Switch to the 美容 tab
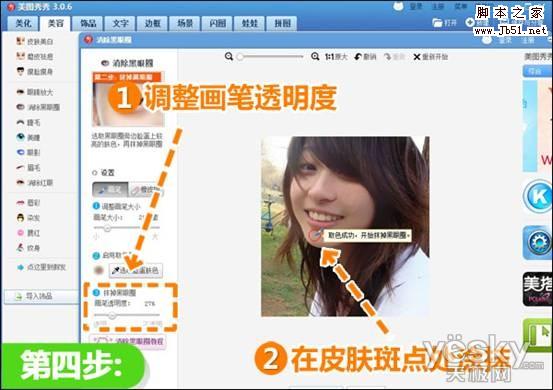 click(x=56, y=24)
